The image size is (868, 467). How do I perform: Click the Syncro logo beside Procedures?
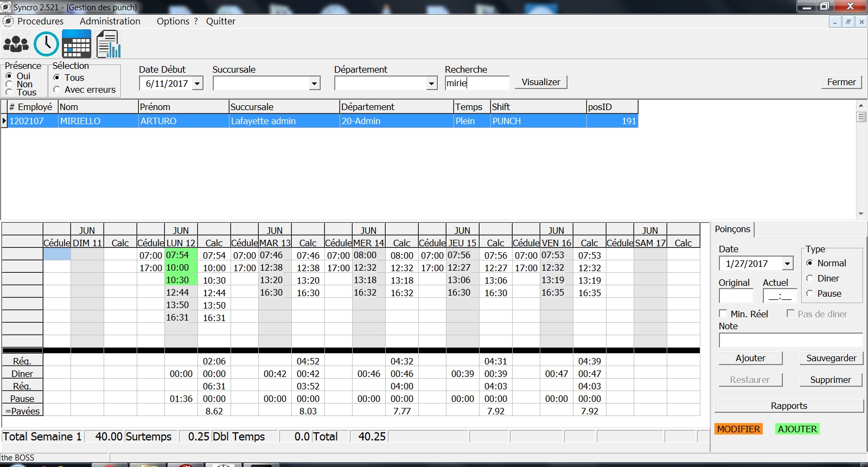pos(8,21)
